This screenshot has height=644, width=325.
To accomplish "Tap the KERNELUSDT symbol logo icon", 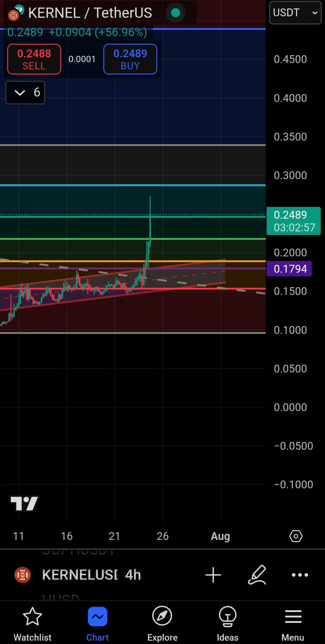I will coord(23,575).
